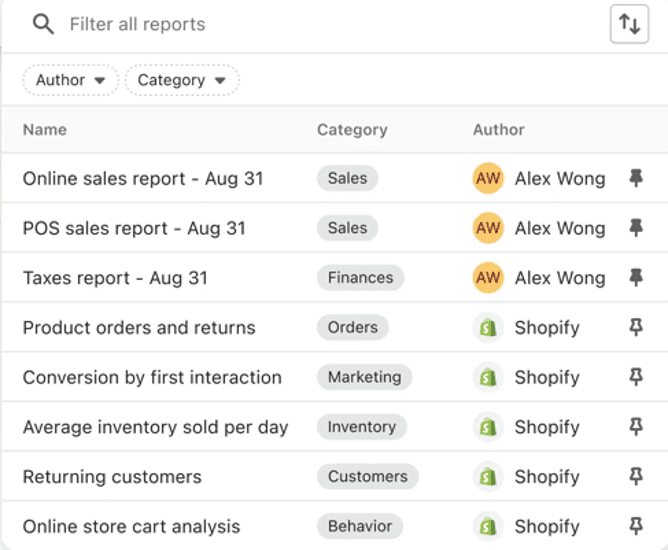Pin the Conversion by first interaction report
Viewport: 668px width, 550px height.
click(635, 377)
